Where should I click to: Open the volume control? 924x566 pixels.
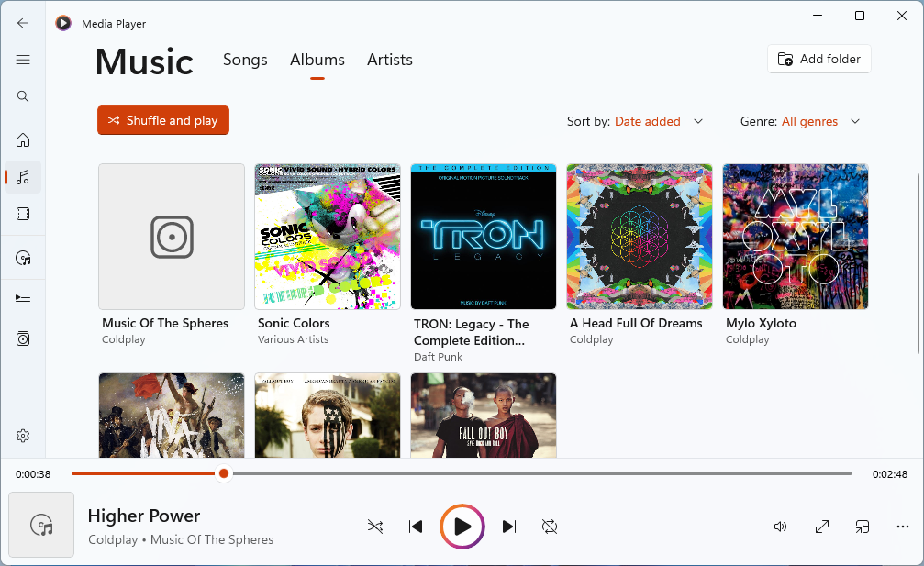click(x=780, y=527)
